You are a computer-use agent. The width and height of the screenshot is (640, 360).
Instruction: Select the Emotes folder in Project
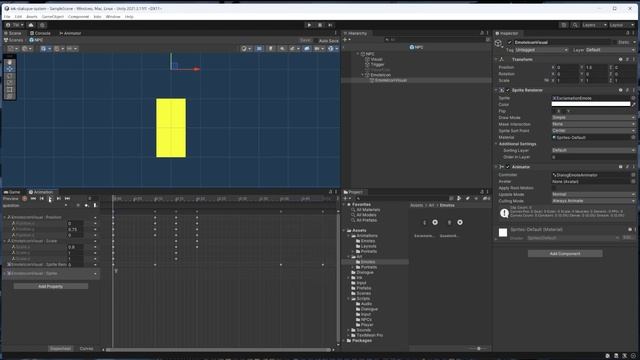pyautogui.click(x=367, y=262)
